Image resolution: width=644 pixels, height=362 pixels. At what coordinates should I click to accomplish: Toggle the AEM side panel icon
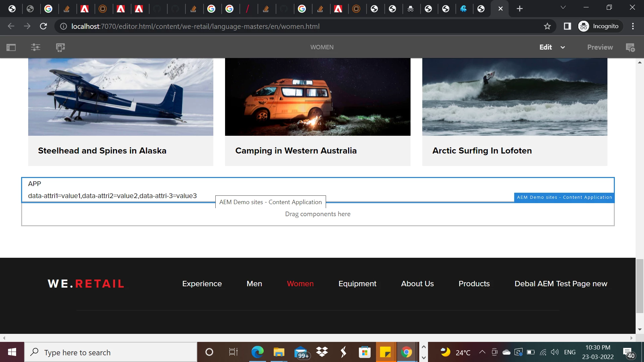point(11,47)
